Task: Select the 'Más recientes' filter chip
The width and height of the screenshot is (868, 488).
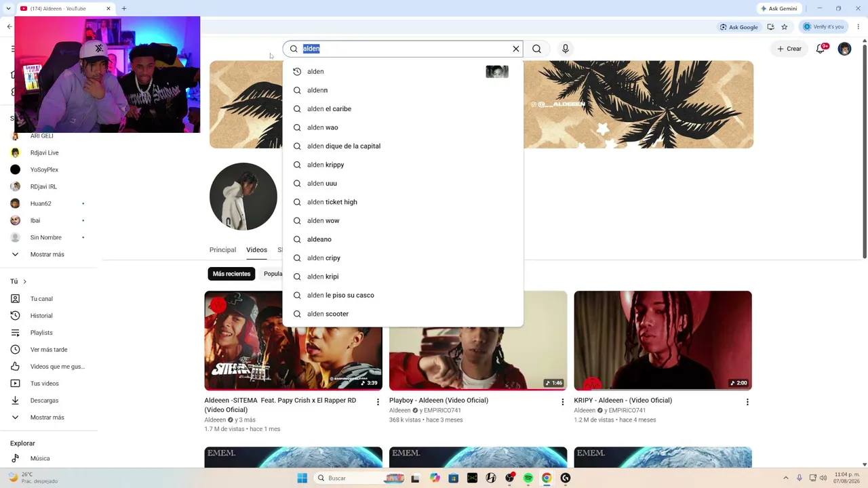Action: (231, 274)
